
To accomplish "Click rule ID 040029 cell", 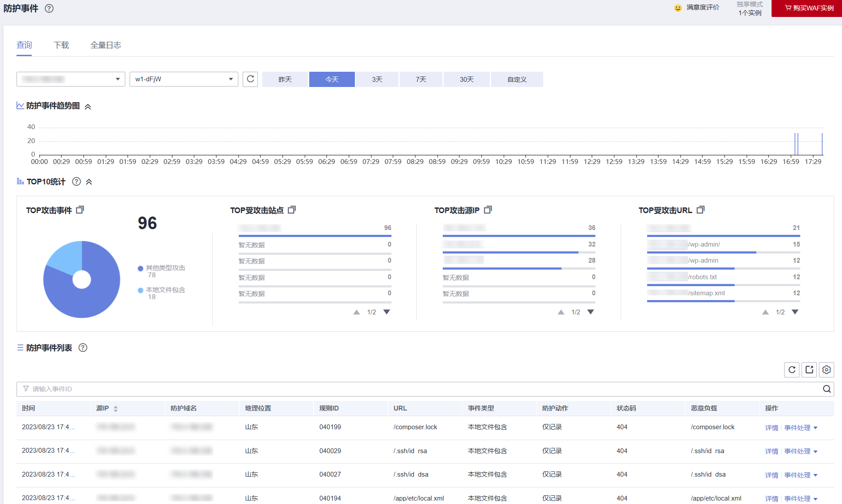I will (x=330, y=451).
